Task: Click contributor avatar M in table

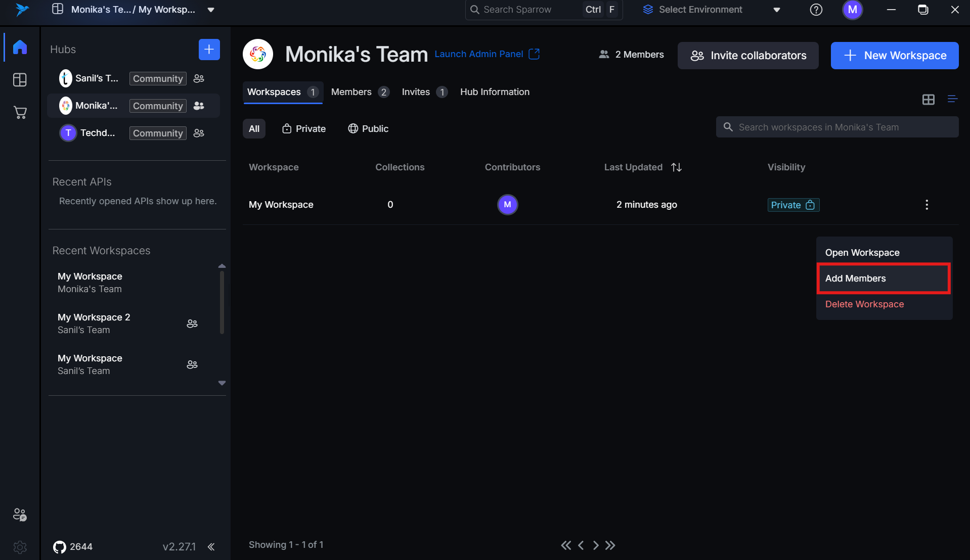Action: coord(508,205)
